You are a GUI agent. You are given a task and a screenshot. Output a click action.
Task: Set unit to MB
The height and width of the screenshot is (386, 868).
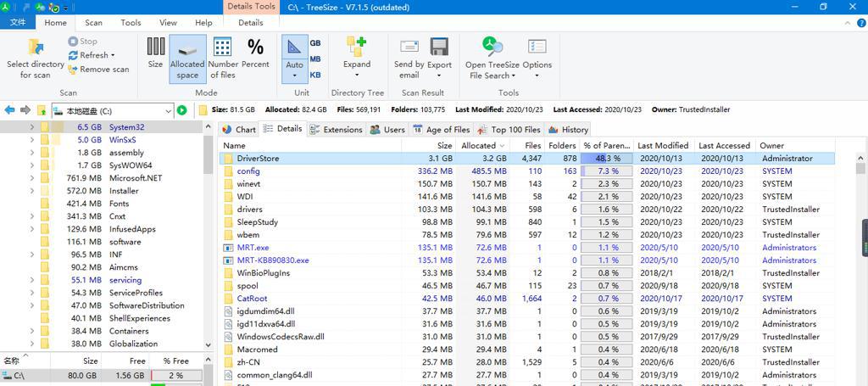(315, 59)
